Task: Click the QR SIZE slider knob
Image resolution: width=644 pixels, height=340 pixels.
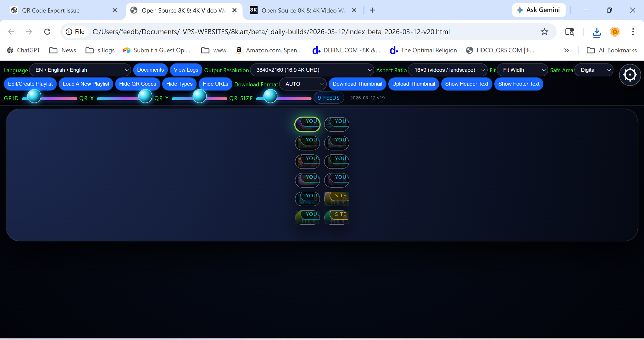Action: point(270,96)
